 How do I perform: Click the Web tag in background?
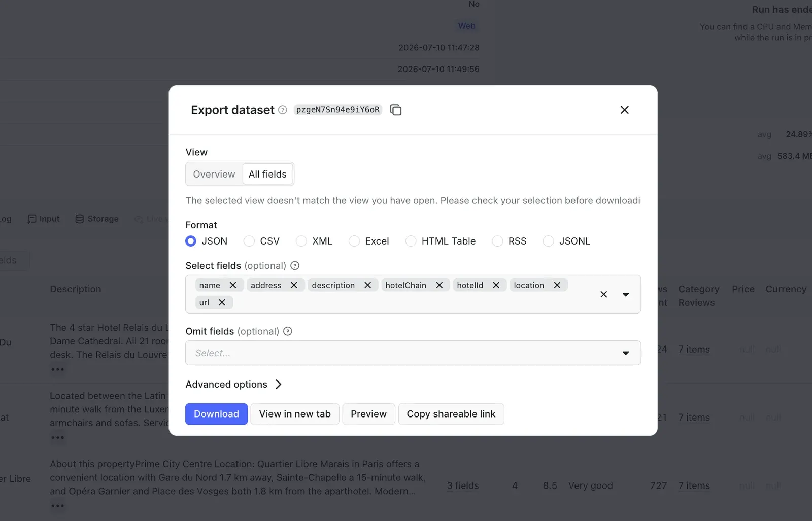coord(467,26)
